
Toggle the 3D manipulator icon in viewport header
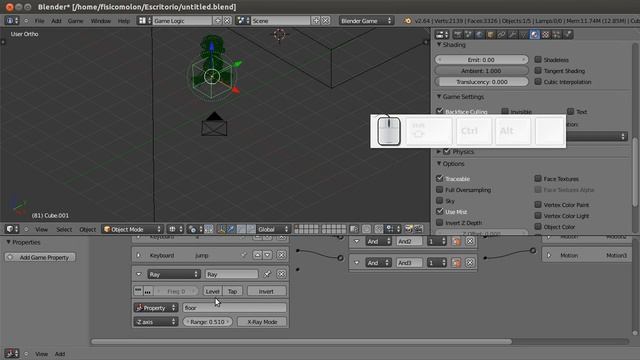pyautogui.click(x=221, y=229)
